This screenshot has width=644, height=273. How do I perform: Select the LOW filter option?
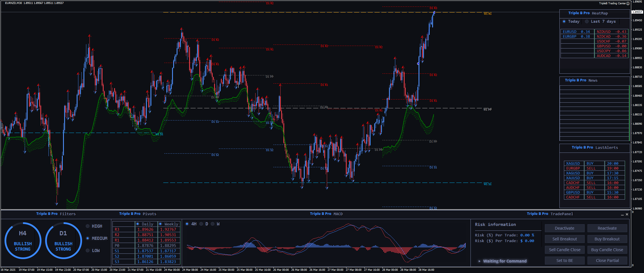coord(88,251)
